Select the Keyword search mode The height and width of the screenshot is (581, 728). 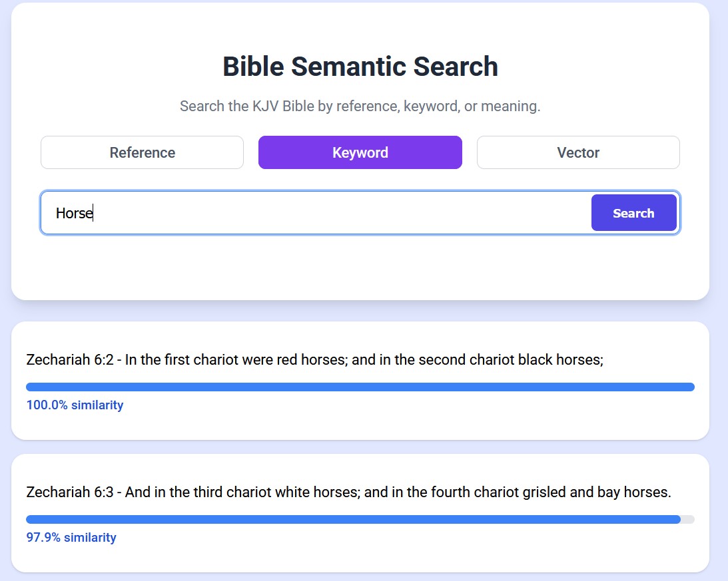tap(360, 152)
